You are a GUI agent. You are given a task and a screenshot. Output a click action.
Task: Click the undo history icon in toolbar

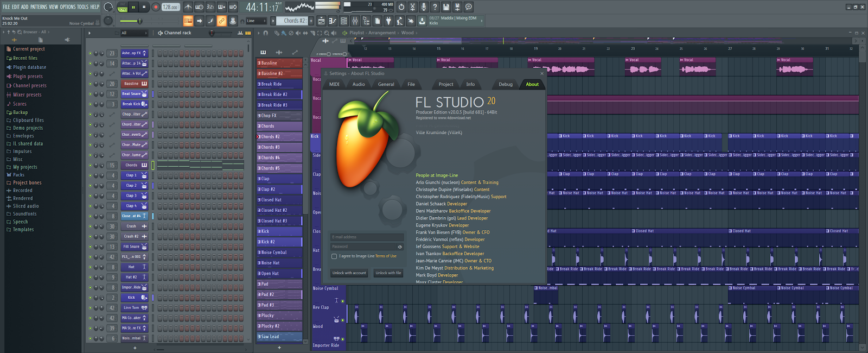[x=401, y=7]
